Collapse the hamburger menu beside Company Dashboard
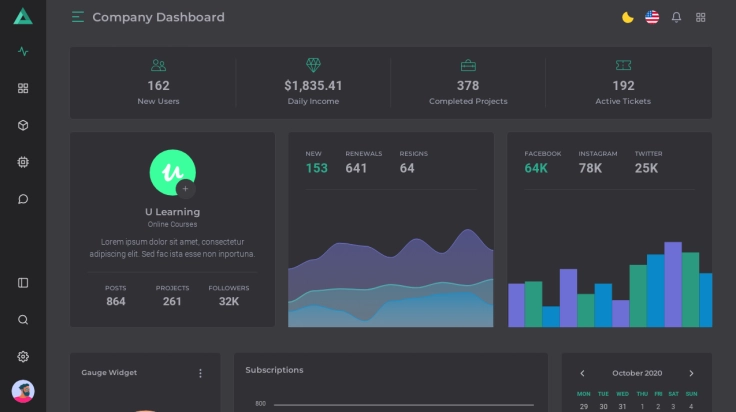 (x=78, y=17)
